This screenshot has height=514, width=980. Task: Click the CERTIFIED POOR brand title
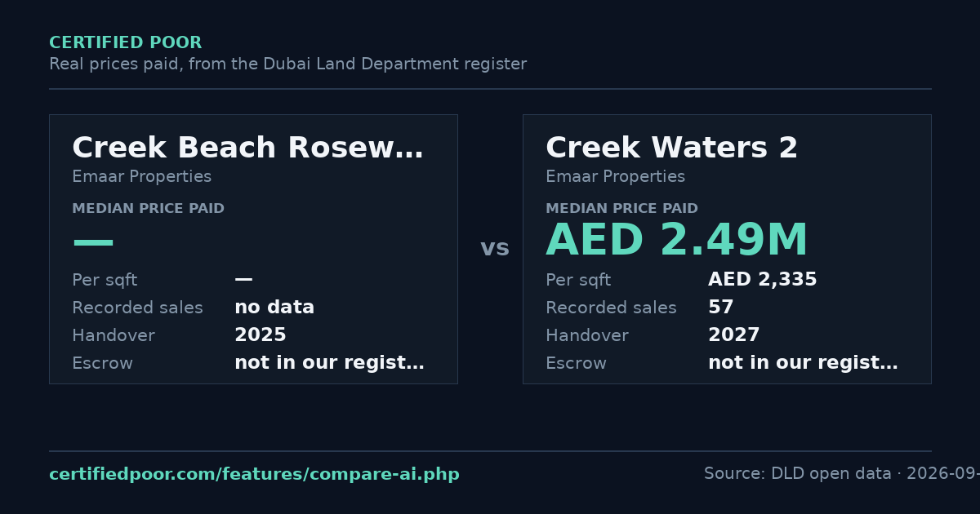coord(125,43)
